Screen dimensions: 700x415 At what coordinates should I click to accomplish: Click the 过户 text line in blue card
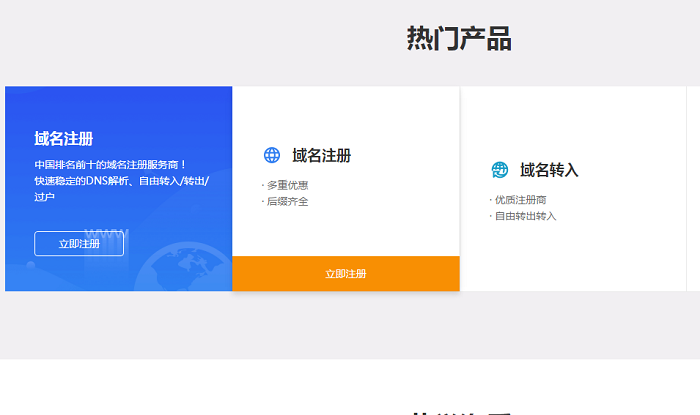pos(45,197)
